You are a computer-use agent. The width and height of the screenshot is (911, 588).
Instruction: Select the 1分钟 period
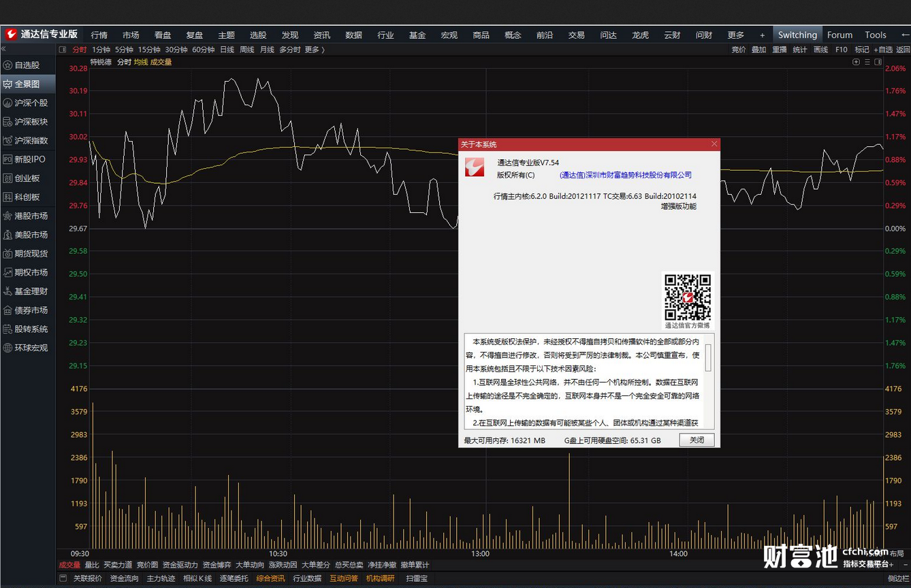(101, 50)
